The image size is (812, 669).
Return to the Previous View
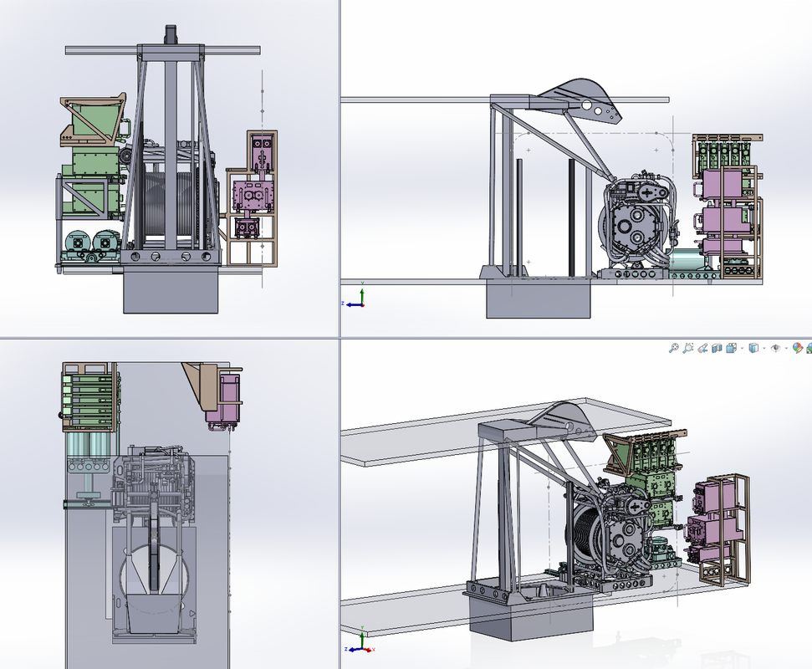702,348
